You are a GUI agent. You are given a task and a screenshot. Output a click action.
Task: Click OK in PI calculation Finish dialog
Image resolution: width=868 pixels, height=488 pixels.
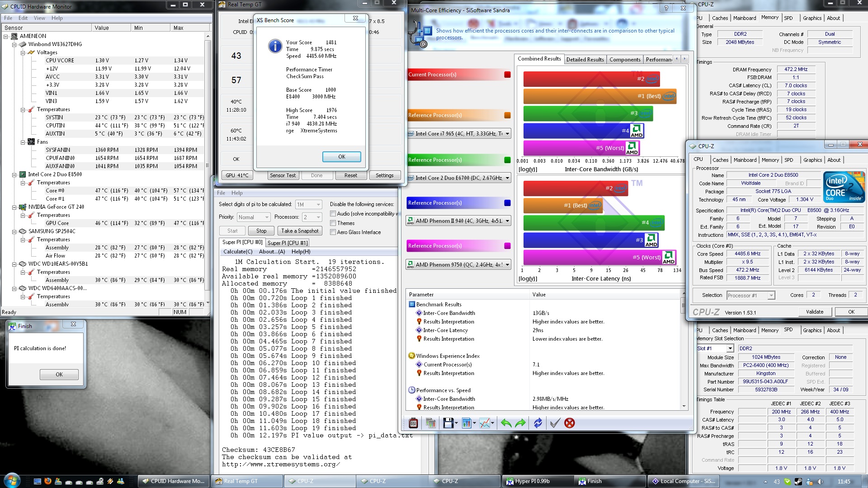(x=59, y=375)
